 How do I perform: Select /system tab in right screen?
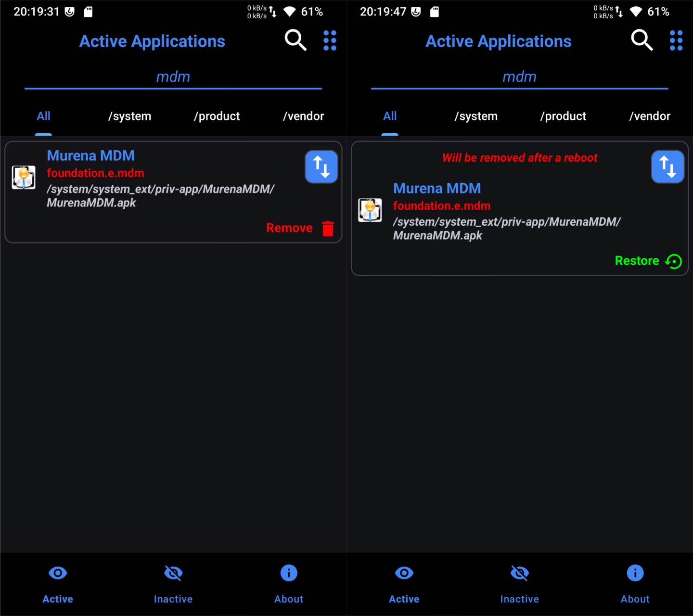476,116
